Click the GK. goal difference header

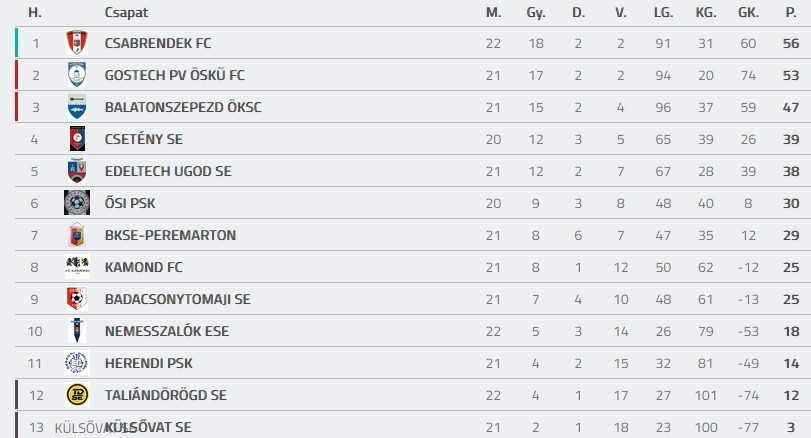(747, 12)
